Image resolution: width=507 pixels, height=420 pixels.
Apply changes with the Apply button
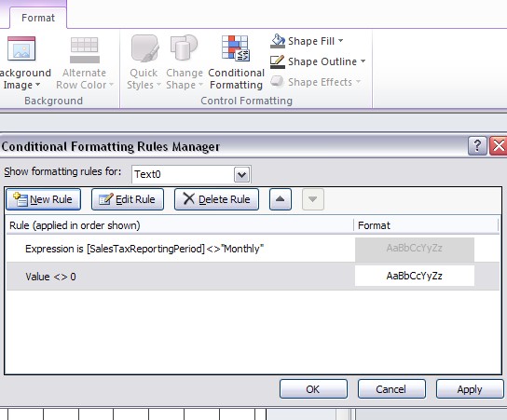[x=470, y=389]
